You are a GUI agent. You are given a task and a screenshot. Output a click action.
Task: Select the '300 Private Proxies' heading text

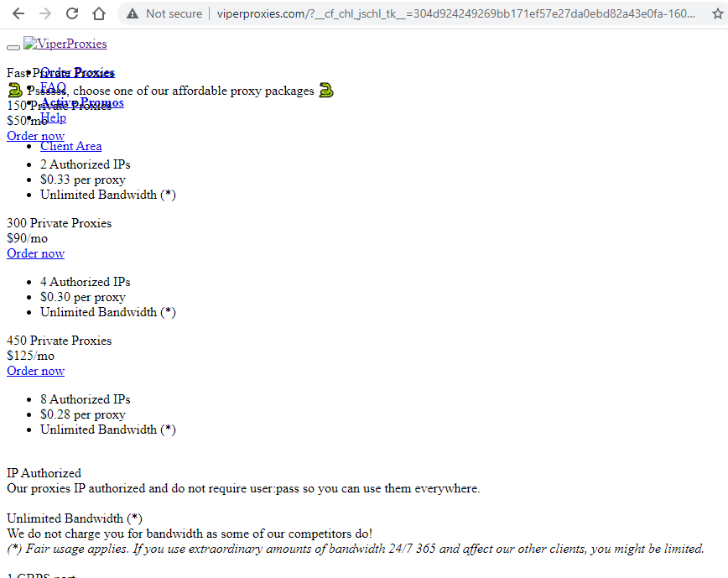60,223
